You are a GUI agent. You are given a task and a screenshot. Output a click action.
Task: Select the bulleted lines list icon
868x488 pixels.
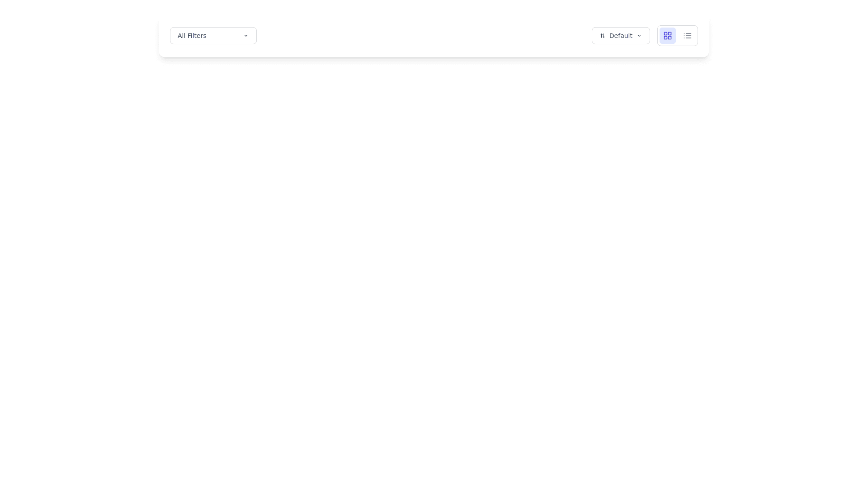point(687,36)
